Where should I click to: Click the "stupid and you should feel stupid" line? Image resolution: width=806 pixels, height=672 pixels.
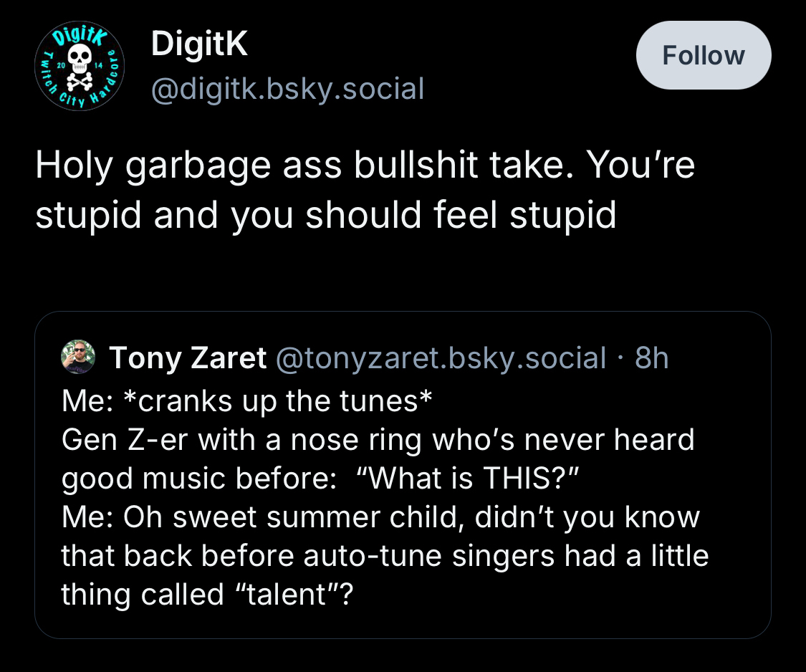[x=326, y=214]
